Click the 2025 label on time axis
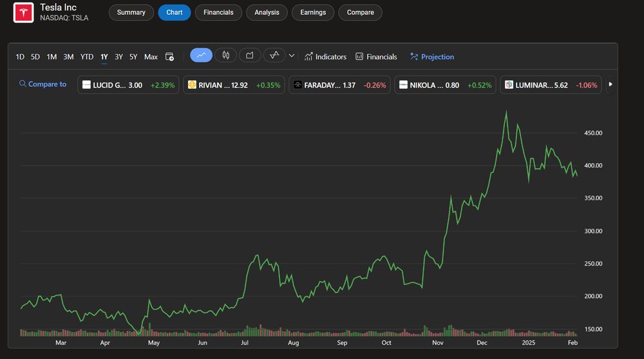Image resolution: width=644 pixels, height=359 pixels. 529,342
